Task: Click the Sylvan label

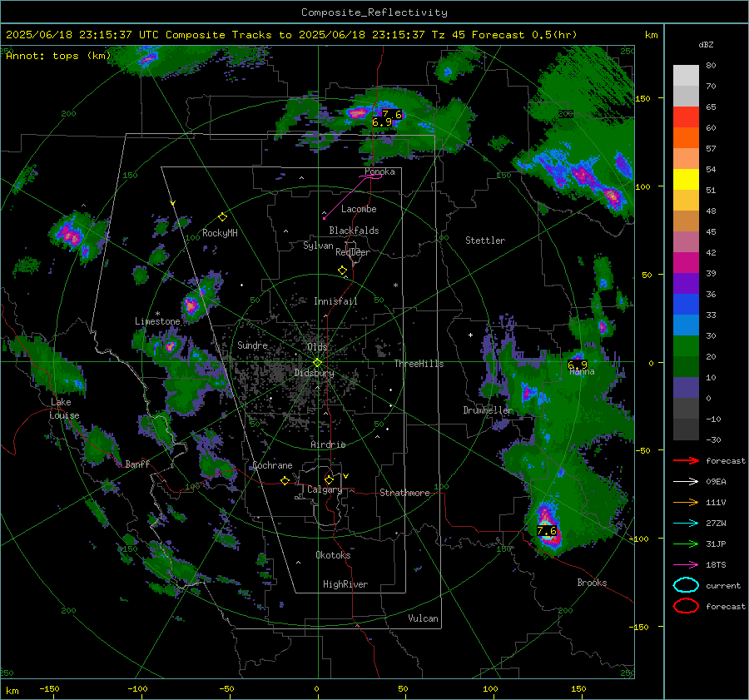Action: [x=318, y=246]
